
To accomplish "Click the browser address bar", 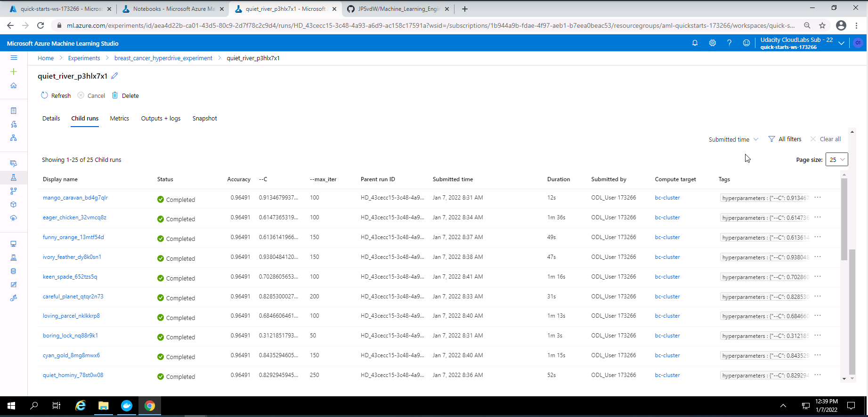I will 430,25.
